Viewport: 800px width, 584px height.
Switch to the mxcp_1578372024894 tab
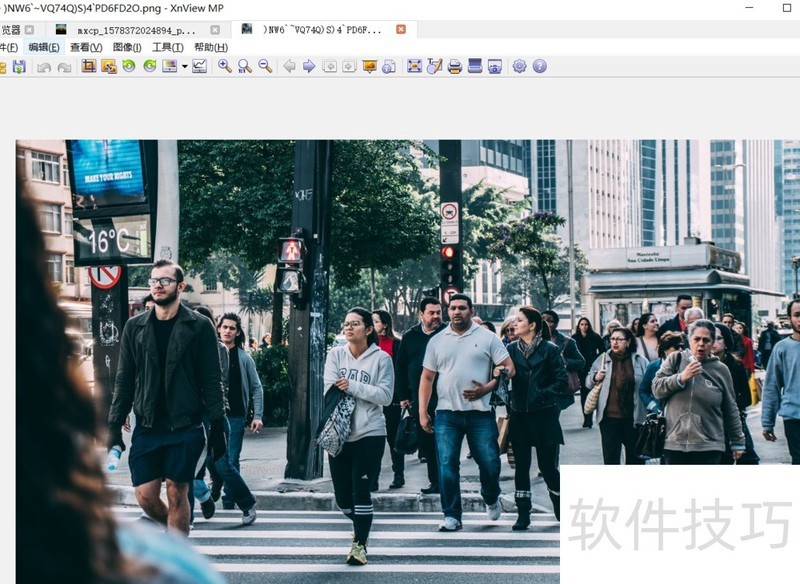(x=136, y=31)
